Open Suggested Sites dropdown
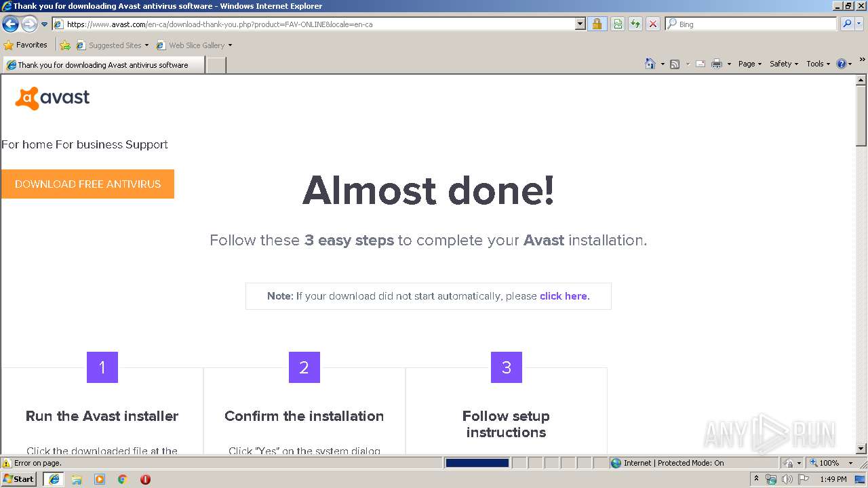The height and width of the screenshot is (488, 868). point(113,45)
